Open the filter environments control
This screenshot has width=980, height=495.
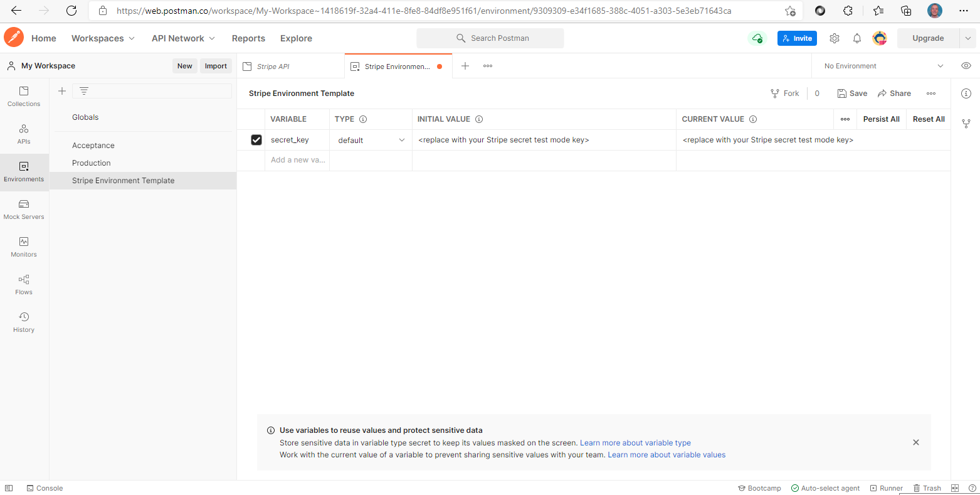click(x=84, y=90)
